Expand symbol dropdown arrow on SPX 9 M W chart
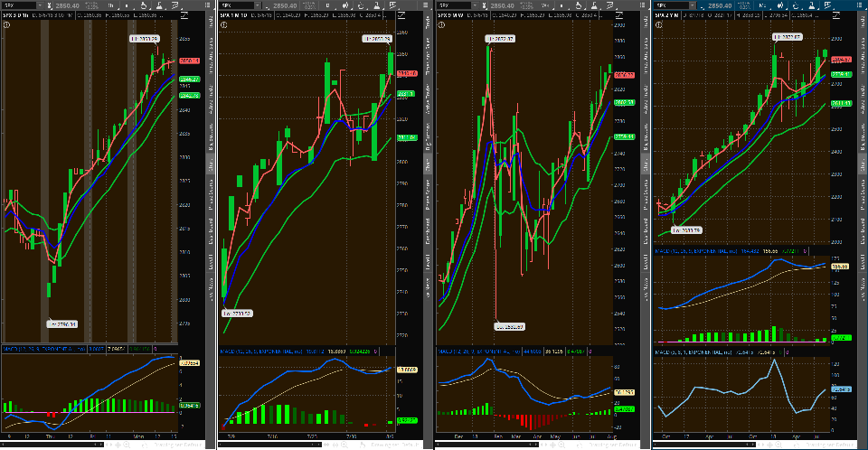The width and height of the screenshot is (868, 450). (476, 5)
